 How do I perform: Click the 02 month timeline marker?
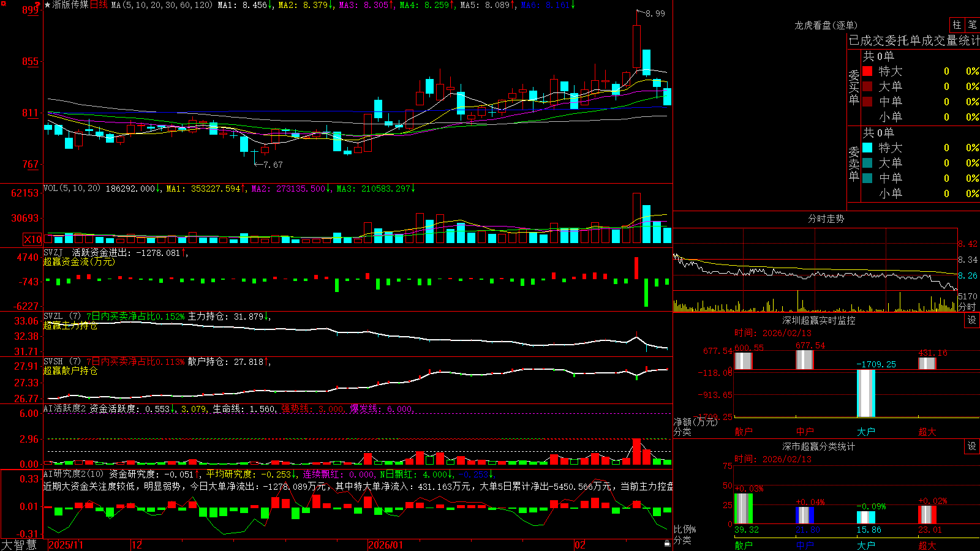click(x=580, y=545)
